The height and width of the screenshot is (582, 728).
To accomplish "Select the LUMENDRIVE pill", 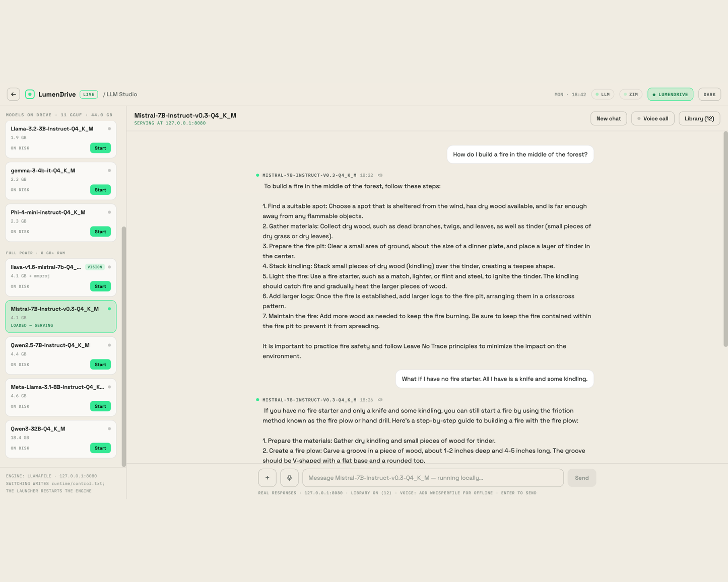I will [670, 94].
